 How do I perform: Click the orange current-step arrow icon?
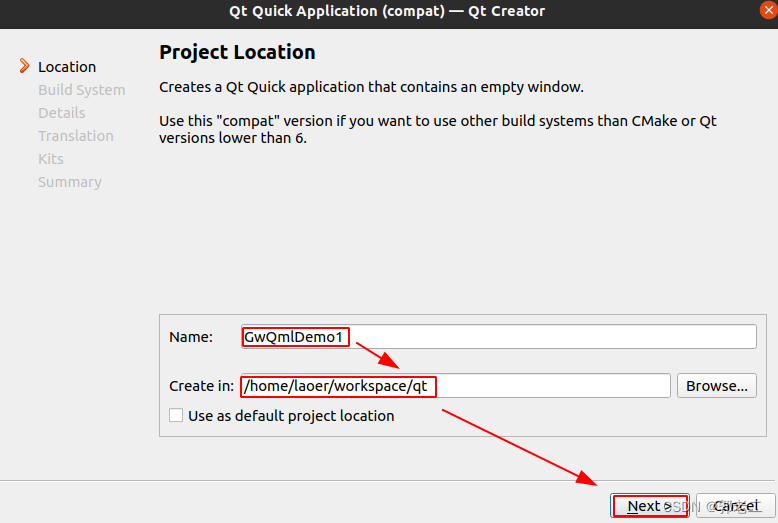(24, 65)
